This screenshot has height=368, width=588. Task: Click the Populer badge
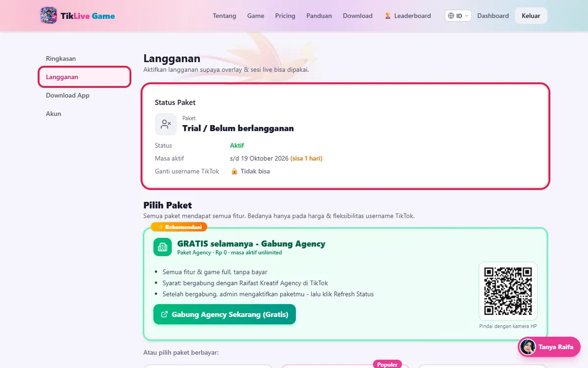[x=387, y=365]
